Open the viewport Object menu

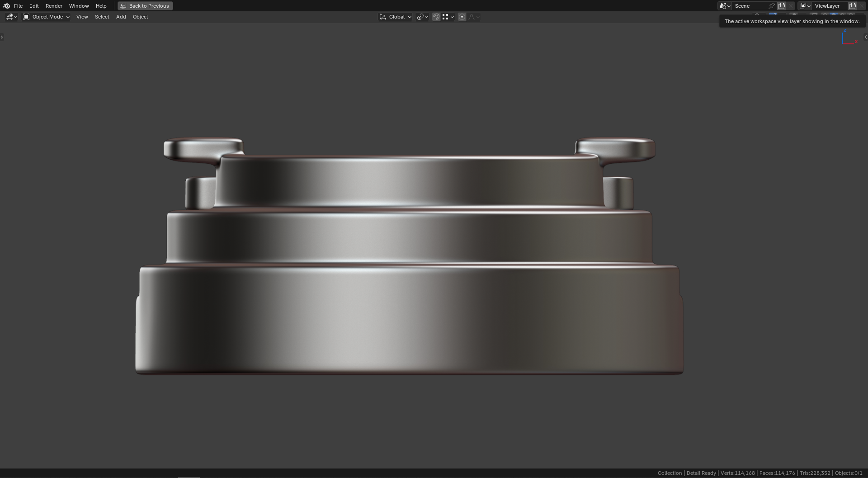pos(140,17)
